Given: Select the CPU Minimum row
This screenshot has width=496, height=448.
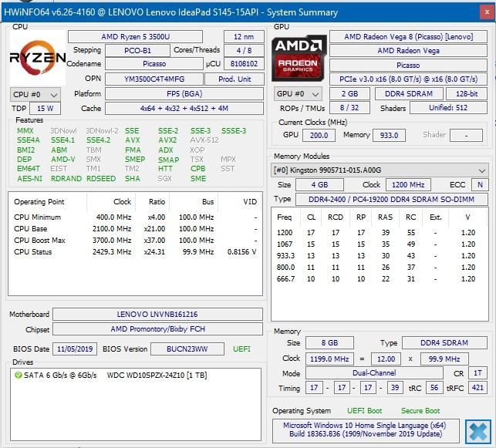Looking at the screenshot, I should 136,217.
